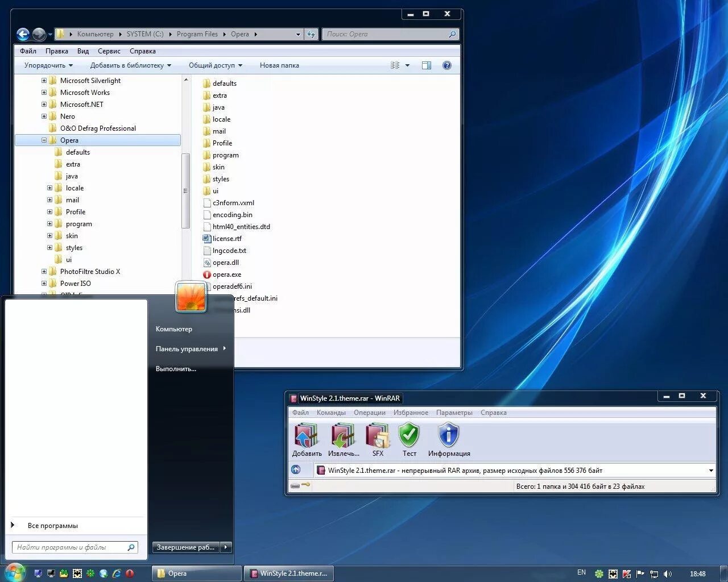
Task: Open the Упорядочить dropdown
Action: point(48,65)
